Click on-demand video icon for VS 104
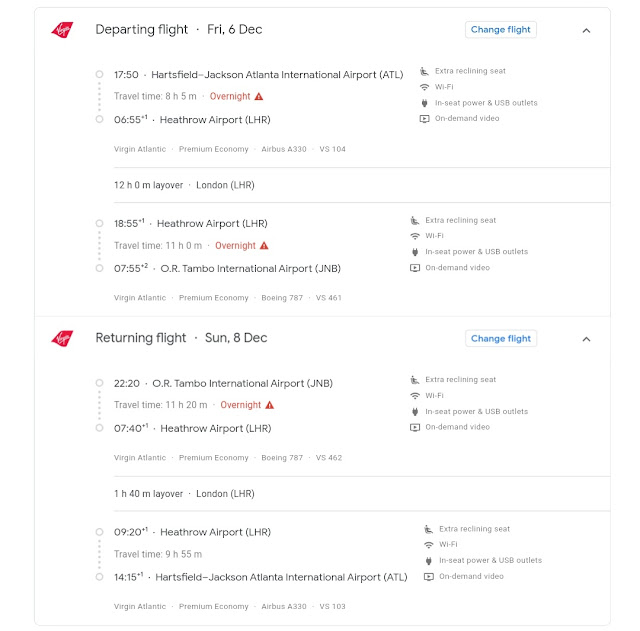The width and height of the screenshot is (640, 631). 425,119
